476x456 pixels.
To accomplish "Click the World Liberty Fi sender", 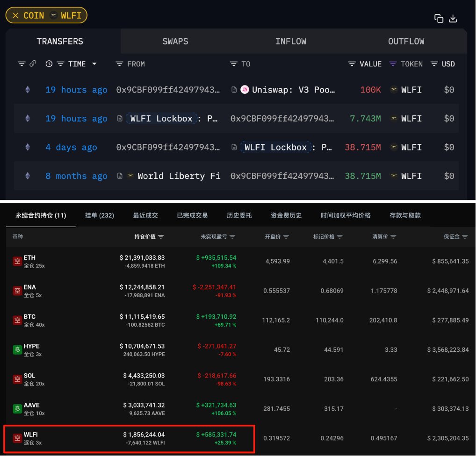I will (x=179, y=176).
